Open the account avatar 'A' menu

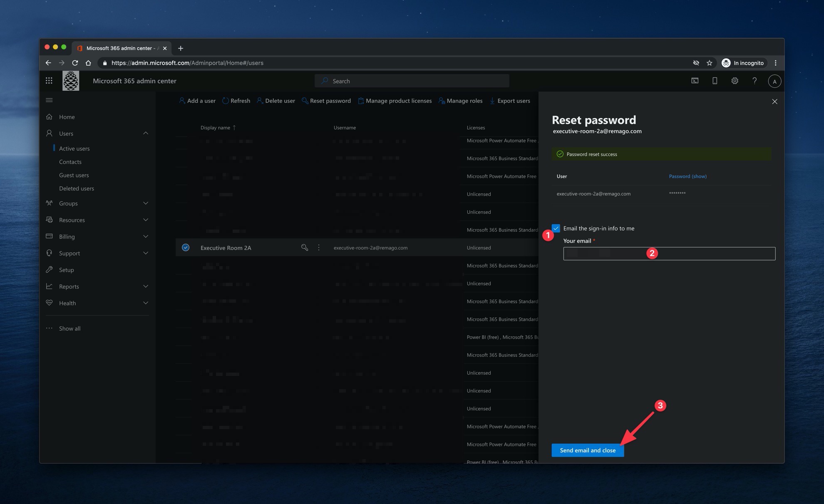pos(774,81)
